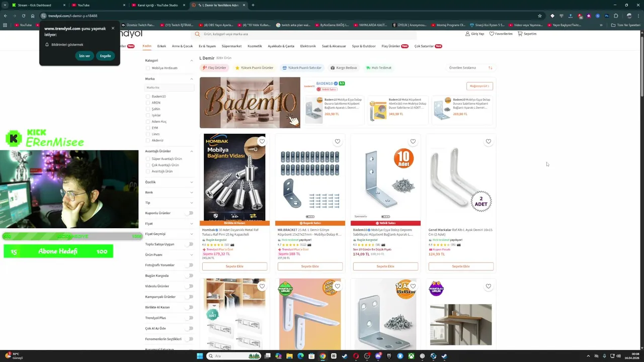This screenshot has width=644, height=362.
Task: Click the Engelle button
Action: click(105, 56)
